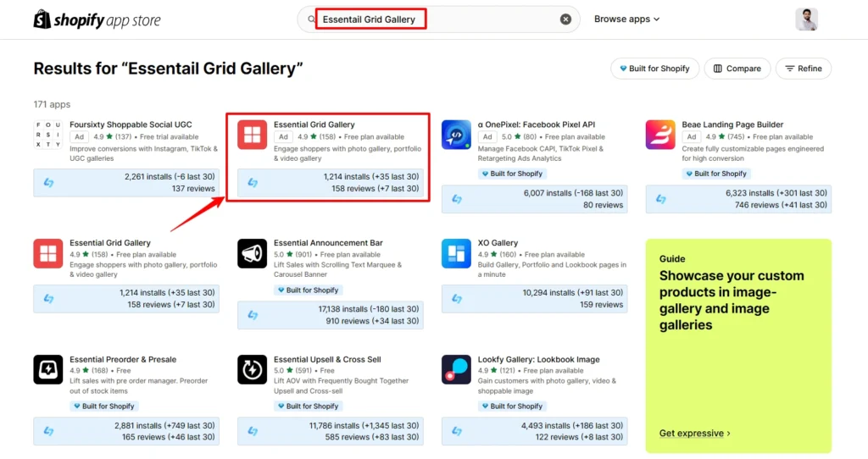Open the Shopify app store logo

pyautogui.click(x=97, y=20)
